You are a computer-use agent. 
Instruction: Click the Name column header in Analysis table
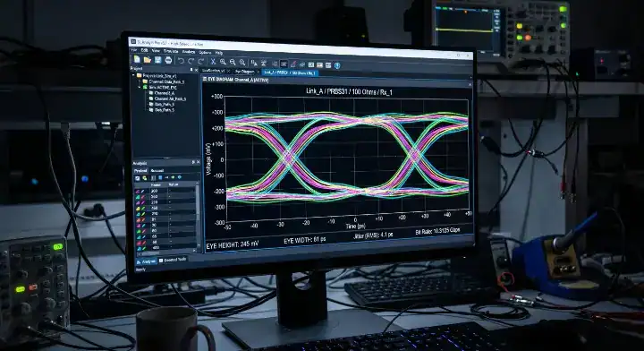[x=156, y=185]
